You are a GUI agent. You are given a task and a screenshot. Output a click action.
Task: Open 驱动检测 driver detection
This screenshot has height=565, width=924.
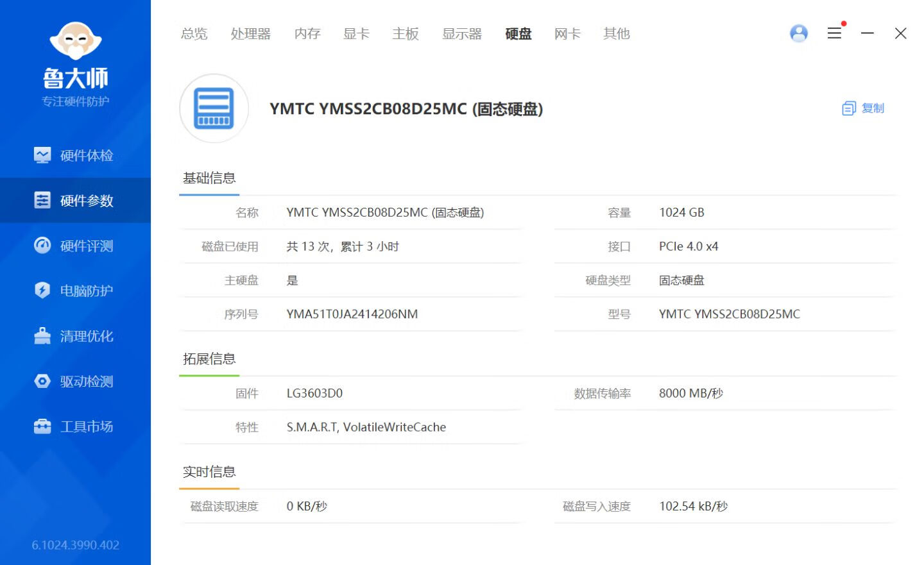tap(75, 381)
